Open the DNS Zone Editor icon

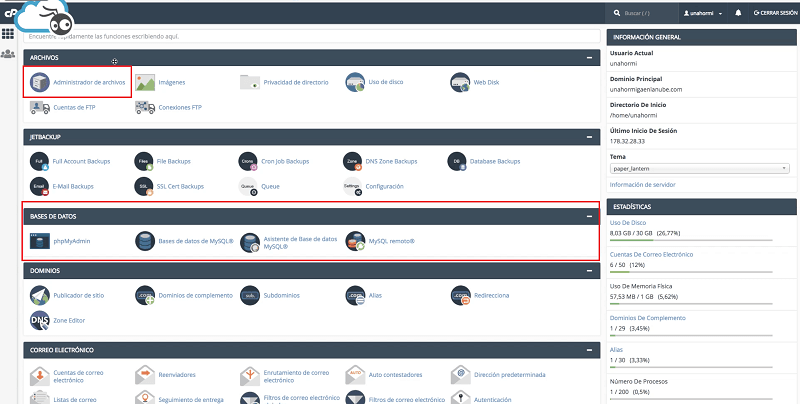pos(40,320)
